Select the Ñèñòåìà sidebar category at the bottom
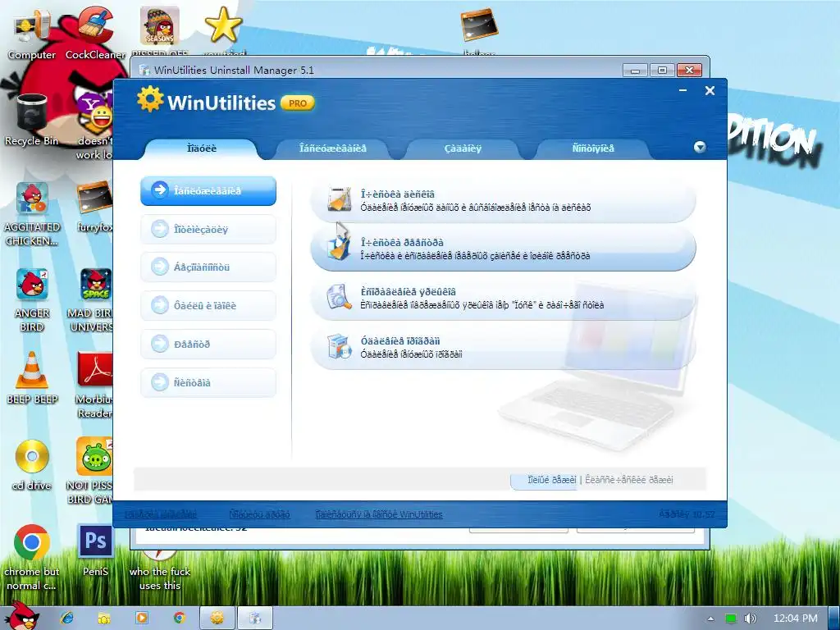Viewport: 840px width, 630px height. click(208, 382)
